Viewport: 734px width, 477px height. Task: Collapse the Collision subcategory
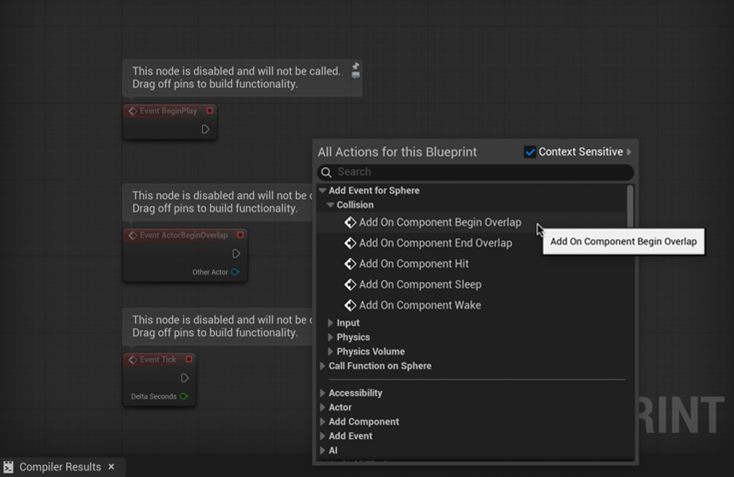[x=330, y=205]
